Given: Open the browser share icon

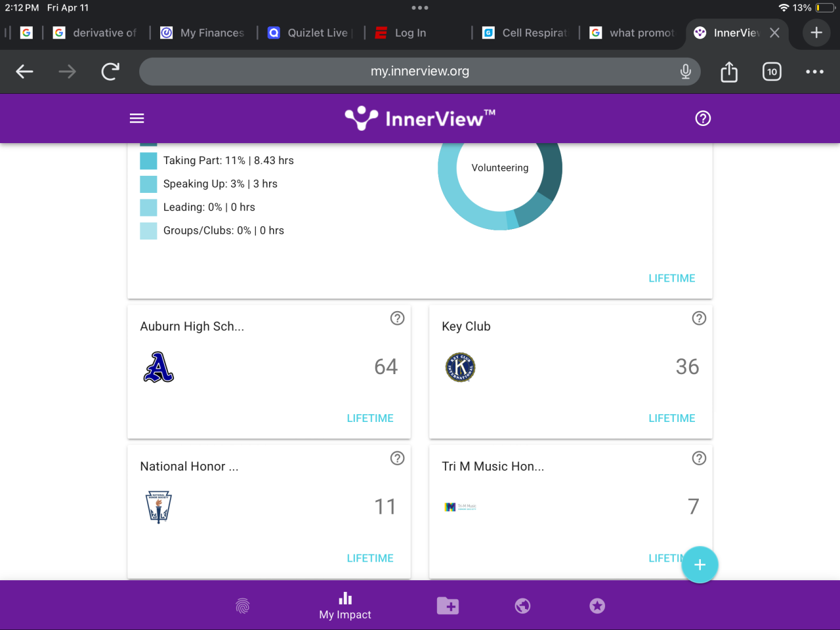Looking at the screenshot, I should click(729, 72).
